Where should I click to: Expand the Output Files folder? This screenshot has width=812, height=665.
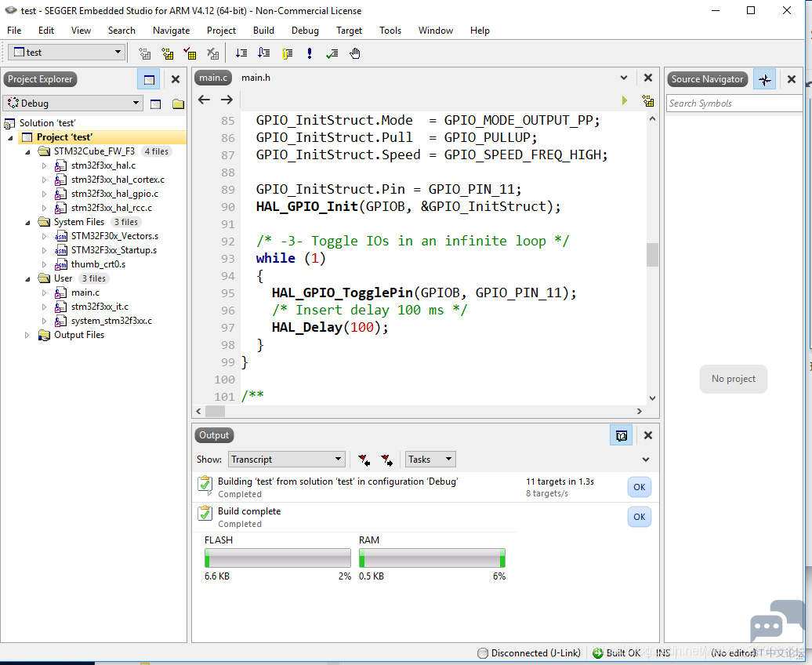(27, 336)
